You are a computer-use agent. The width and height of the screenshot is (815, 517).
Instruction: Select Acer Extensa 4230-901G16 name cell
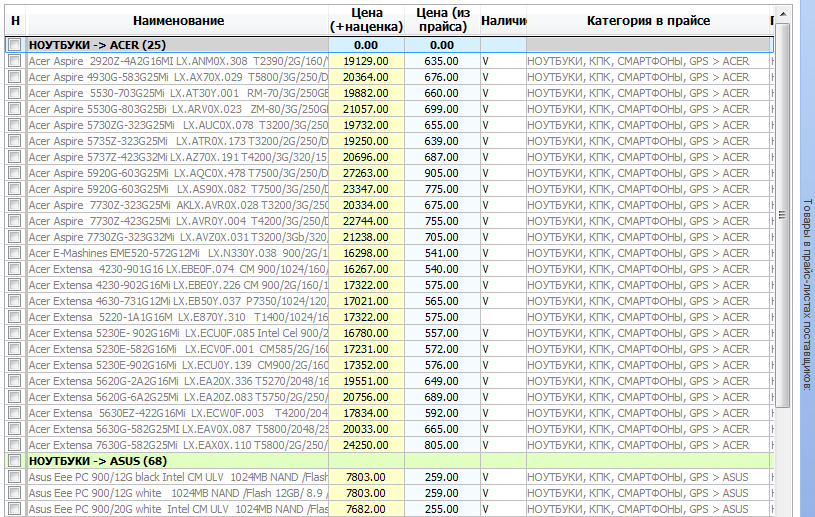(178, 269)
